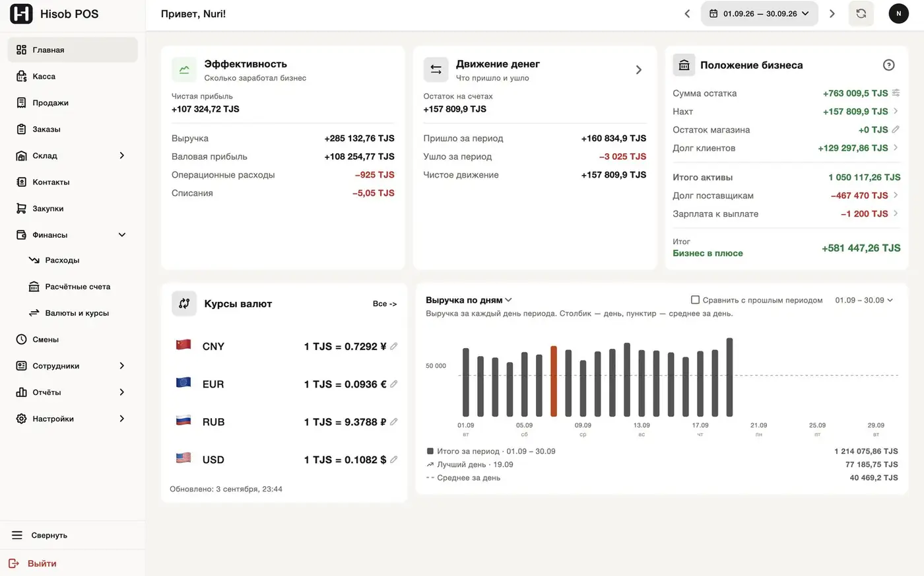
Task: Click the Склад warehouse icon
Action: (x=21, y=155)
